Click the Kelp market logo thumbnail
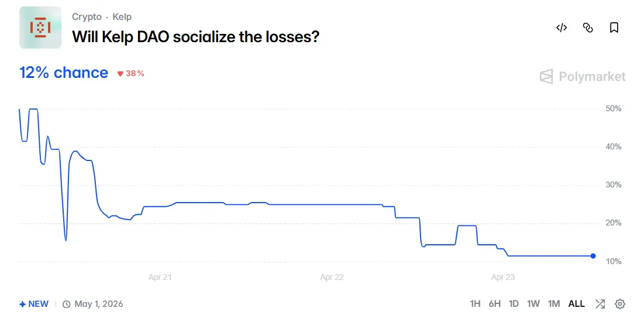The width and height of the screenshot is (644, 325). tap(40, 28)
